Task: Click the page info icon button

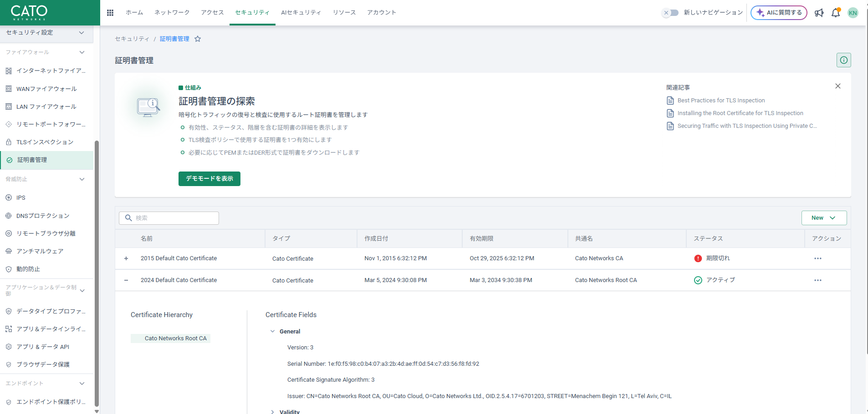Action: tap(844, 60)
